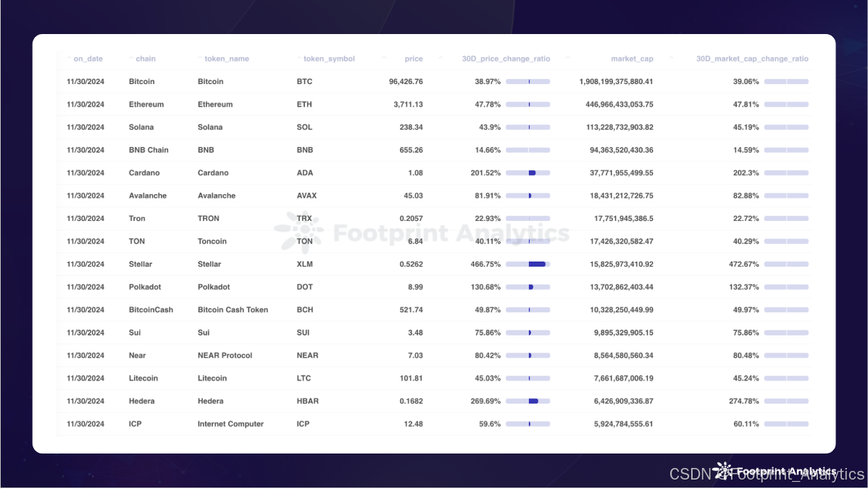Click Stellar's 466.75% price change bar
868x489 pixels.
coord(527,264)
